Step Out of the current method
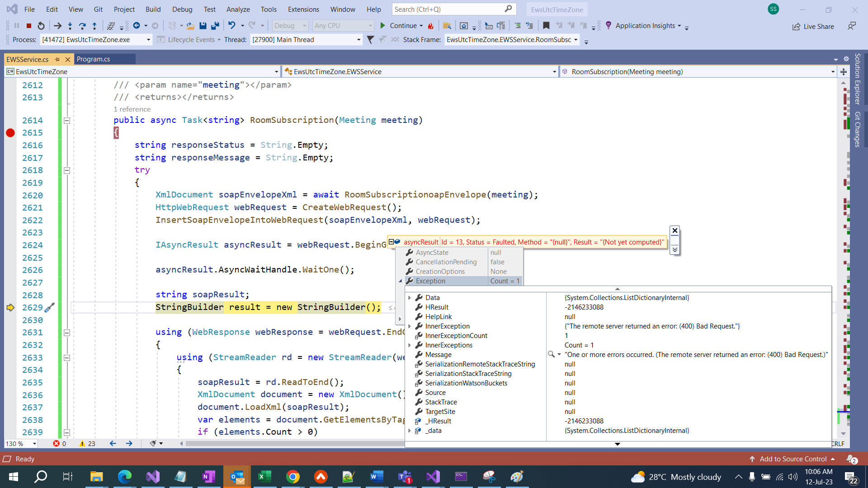The width and height of the screenshot is (868, 488). coord(95,25)
